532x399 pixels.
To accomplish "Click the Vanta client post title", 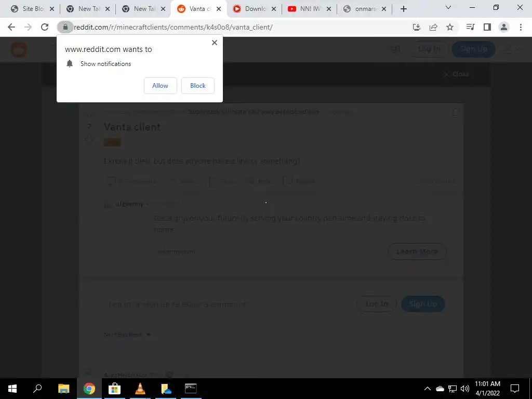I will click(x=132, y=127).
